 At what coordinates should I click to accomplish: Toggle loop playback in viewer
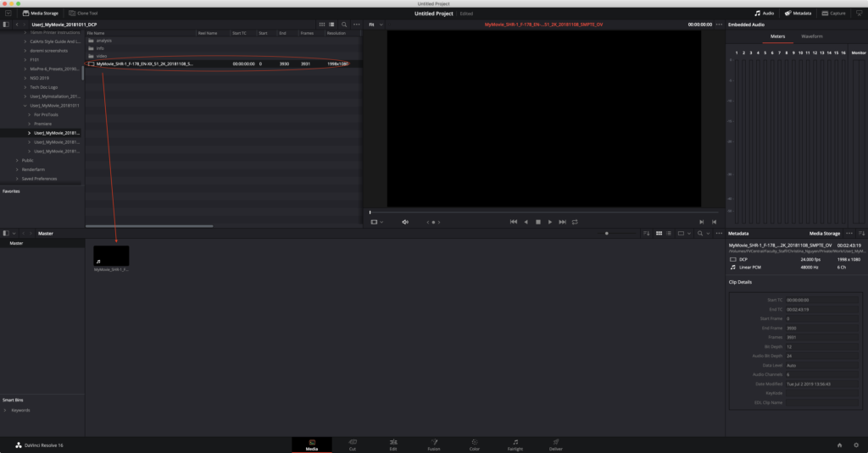click(x=575, y=222)
